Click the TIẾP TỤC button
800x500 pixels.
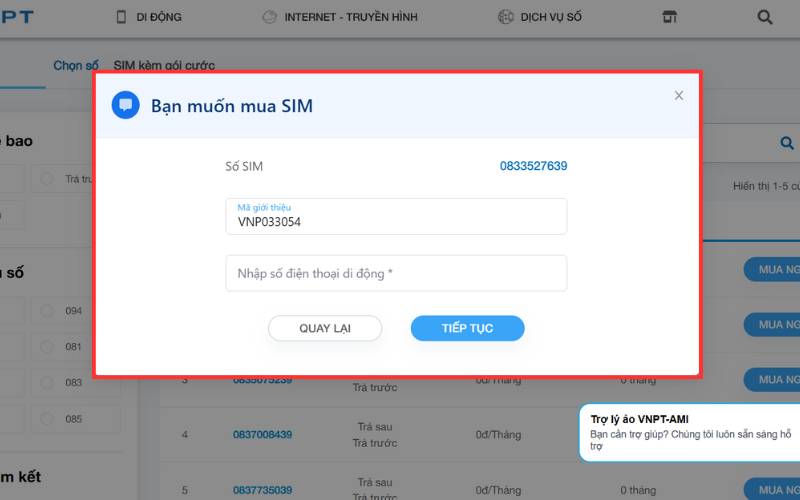pos(467,328)
